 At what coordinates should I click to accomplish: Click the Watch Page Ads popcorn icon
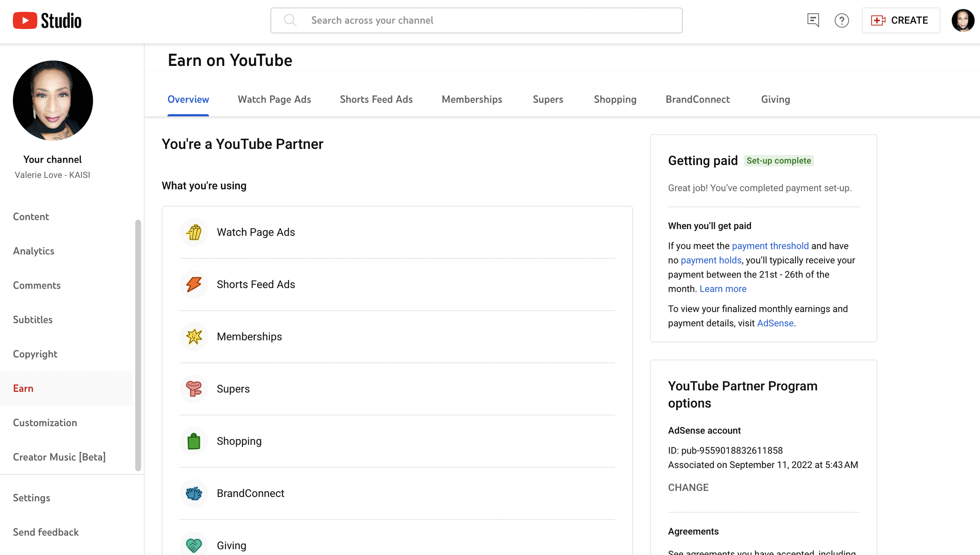[x=194, y=232]
